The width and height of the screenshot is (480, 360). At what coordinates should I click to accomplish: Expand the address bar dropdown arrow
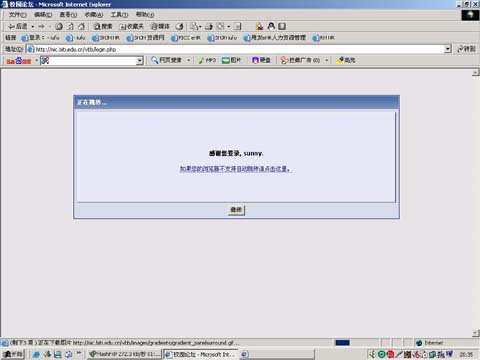click(x=448, y=49)
